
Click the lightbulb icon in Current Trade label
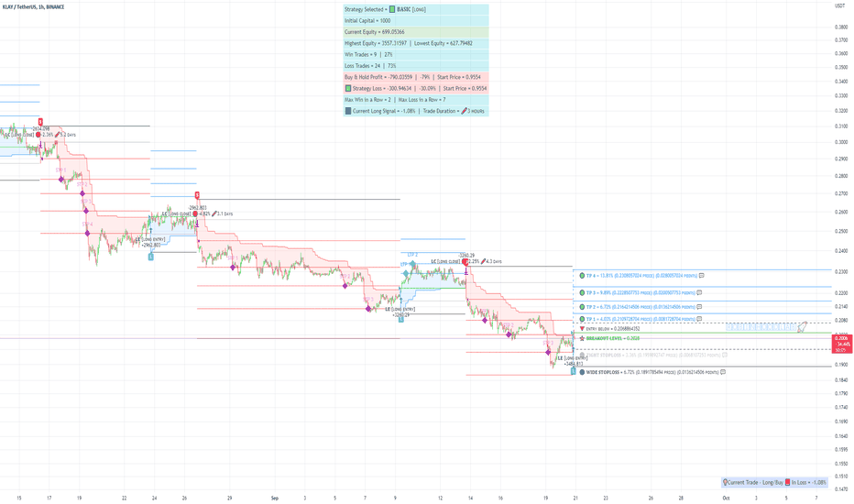point(725,482)
